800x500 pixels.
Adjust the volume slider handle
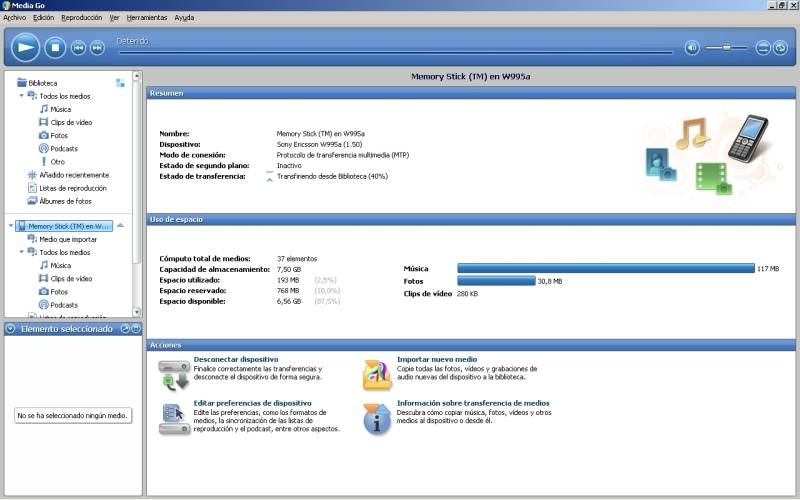coord(727,47)
